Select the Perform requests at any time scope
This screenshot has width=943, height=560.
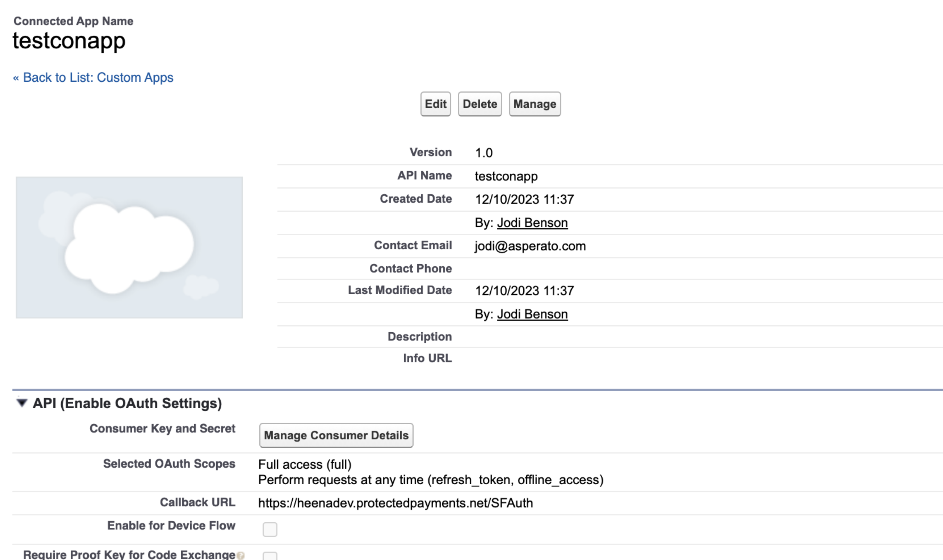tap(431, 480)
